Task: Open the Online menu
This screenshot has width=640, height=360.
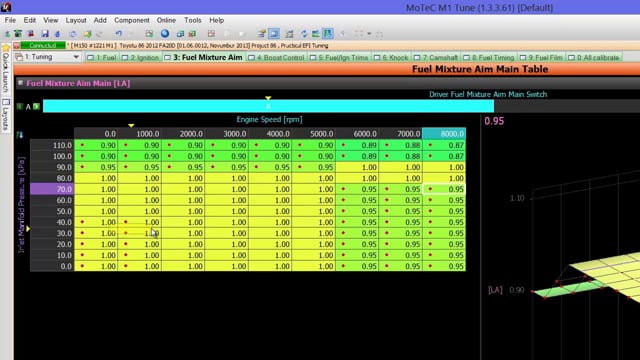Action: pos(166,20)
